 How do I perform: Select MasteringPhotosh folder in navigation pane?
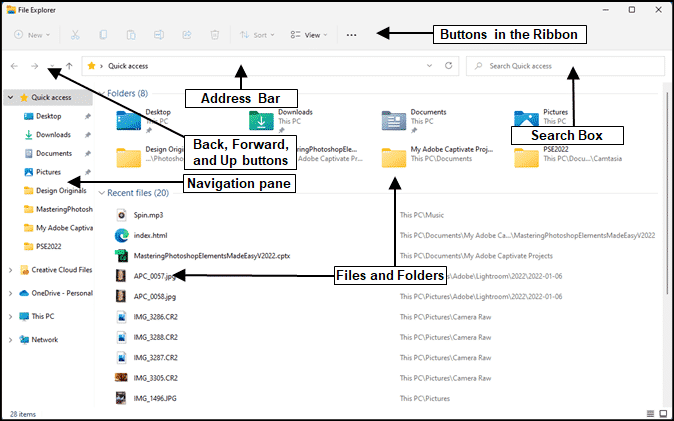pos(64,209)
